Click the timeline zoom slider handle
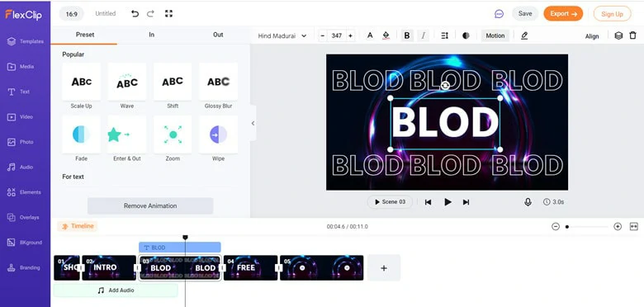 (567, 227)
